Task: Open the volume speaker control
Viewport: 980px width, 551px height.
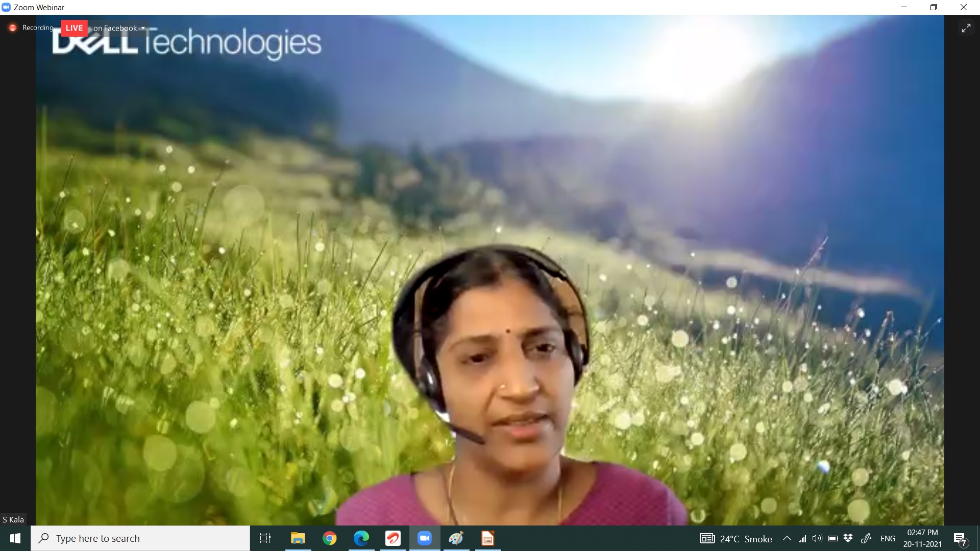Action: 817,538
